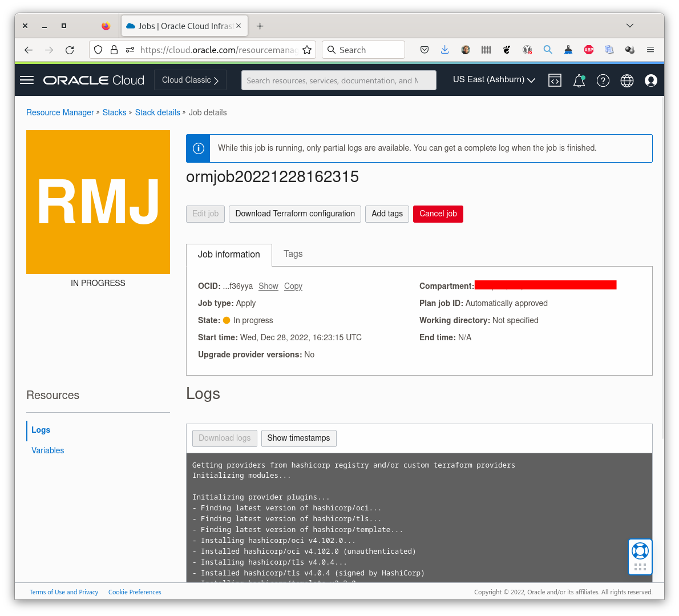The height and width of the screenshot is (616, 679).
Task: Open the language globe icon
Action: point(627,80)
